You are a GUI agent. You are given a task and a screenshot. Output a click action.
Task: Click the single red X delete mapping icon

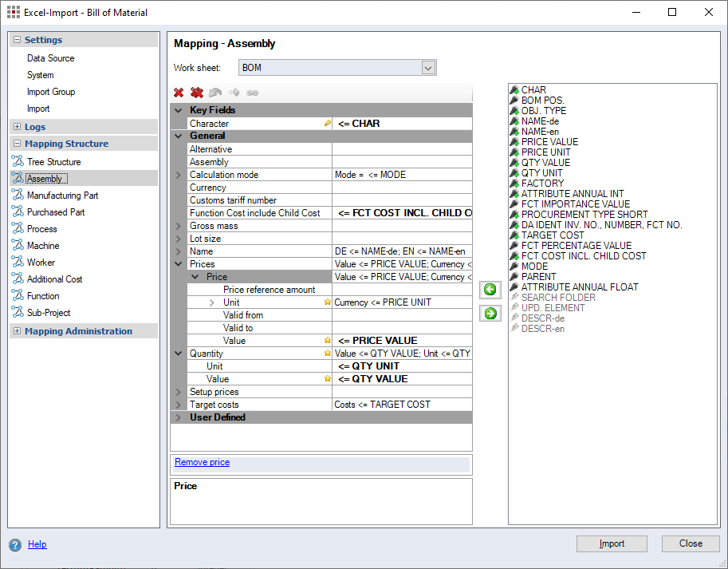tap(179, 93)
